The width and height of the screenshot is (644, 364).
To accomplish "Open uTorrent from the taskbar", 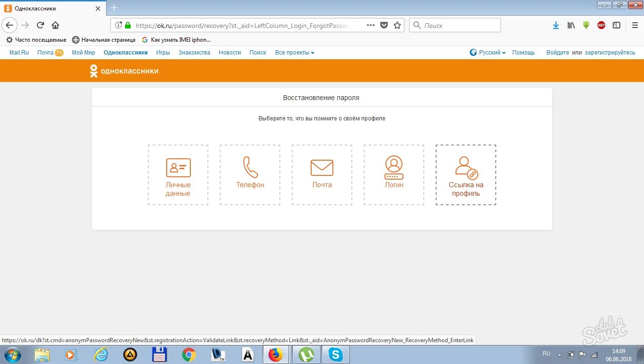I will click(306, 355).
